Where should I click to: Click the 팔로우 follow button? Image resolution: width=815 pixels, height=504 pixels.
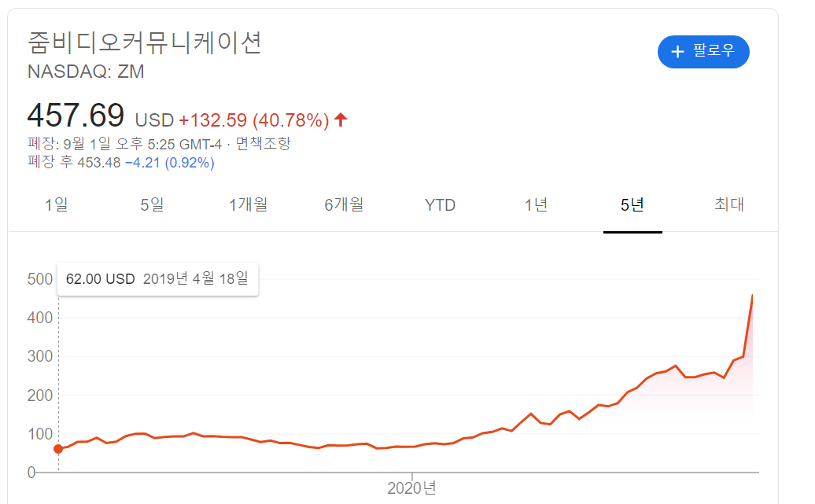click(x=703, y=51)
